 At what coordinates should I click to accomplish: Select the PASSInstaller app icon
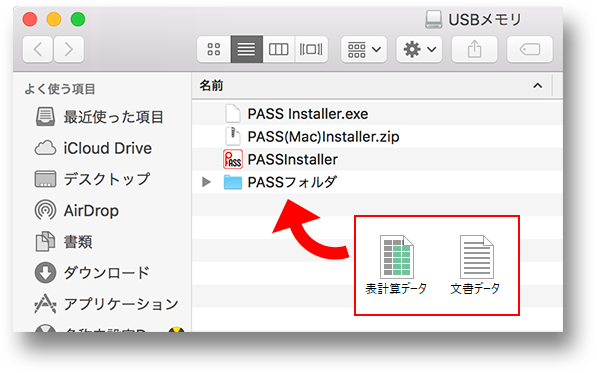click(x=233, y=159)
